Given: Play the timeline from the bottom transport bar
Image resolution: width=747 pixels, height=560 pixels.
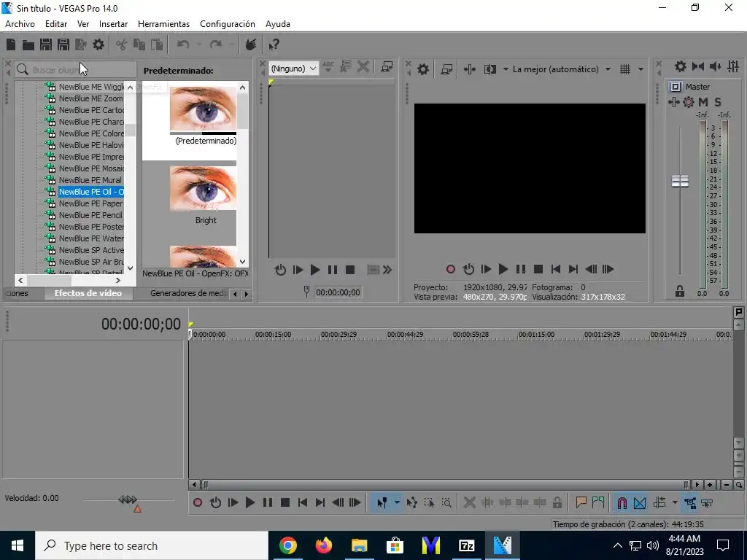Looking at the screenshot, I should pos(250,503).
